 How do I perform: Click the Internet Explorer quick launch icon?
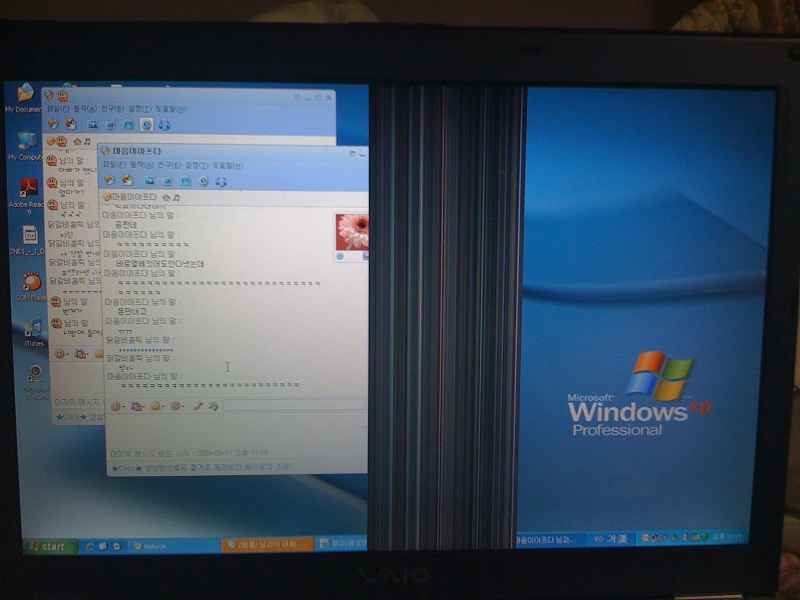(90, 547)
